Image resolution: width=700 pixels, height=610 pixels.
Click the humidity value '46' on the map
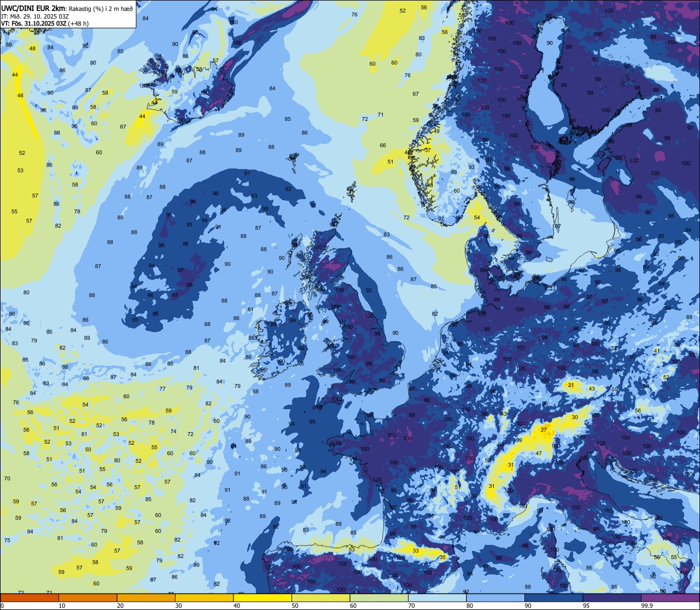click(x=20, y=95)
